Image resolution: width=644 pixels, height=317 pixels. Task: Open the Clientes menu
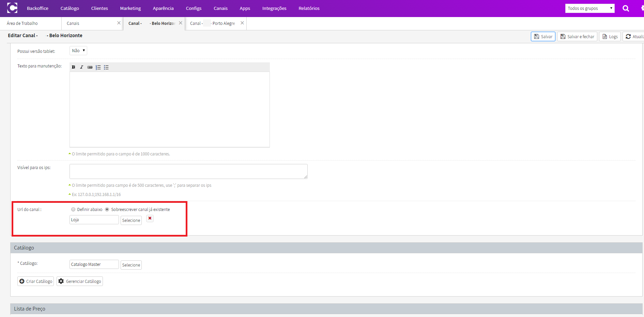point(99,8)
